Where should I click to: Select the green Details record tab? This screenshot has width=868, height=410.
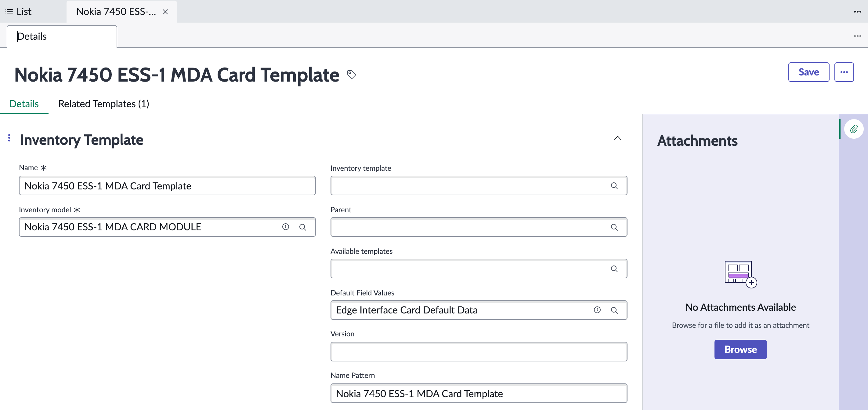(24, 104)
